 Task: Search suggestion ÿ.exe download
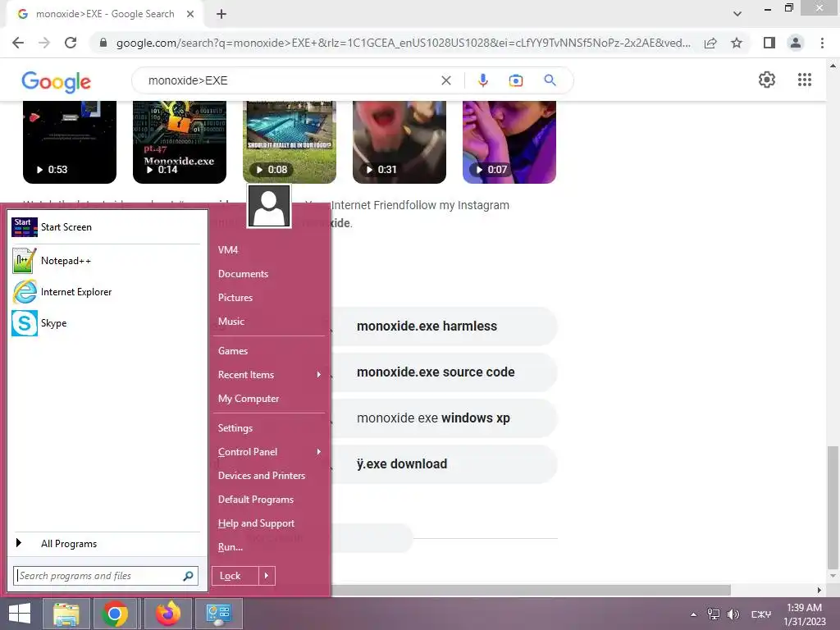[x=444, y=464]
